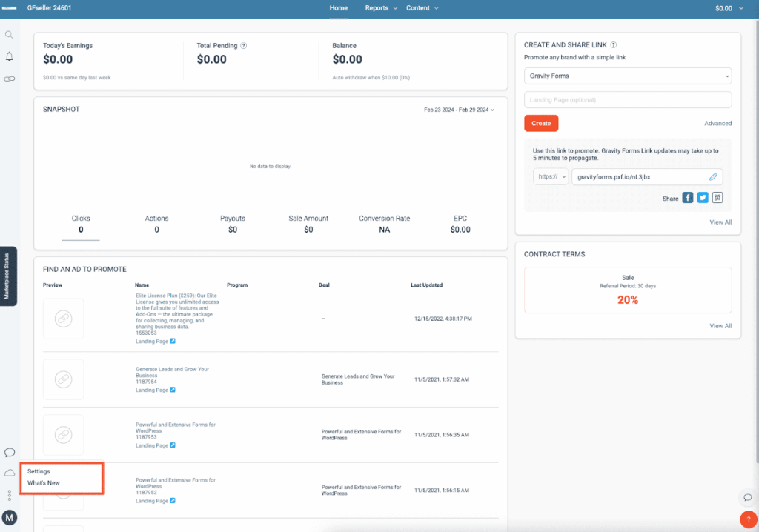This screenshot has height=532, width=759.
Task: Select the EPC snapshot metric
Action: 460,224
